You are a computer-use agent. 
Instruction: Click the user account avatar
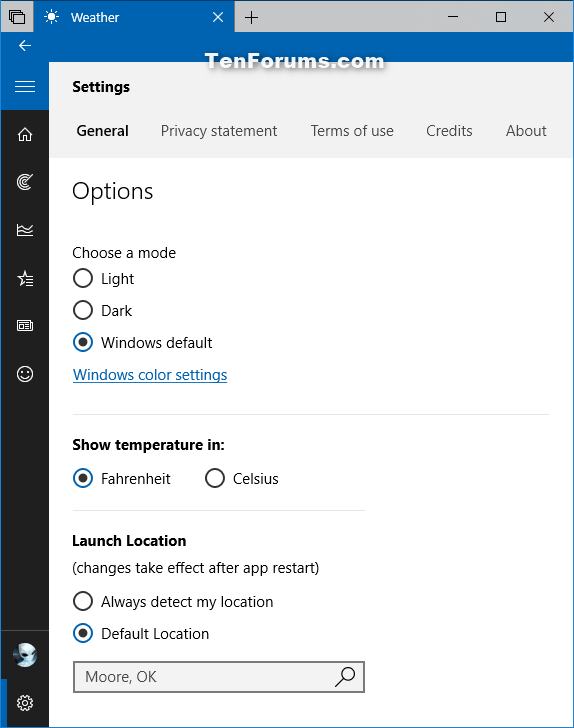coord(25,655)
